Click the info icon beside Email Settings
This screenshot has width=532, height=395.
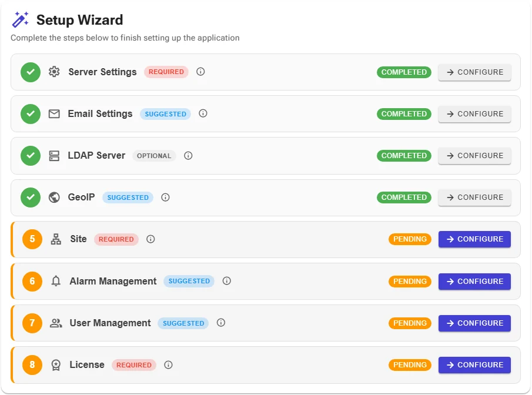(203, 113)
